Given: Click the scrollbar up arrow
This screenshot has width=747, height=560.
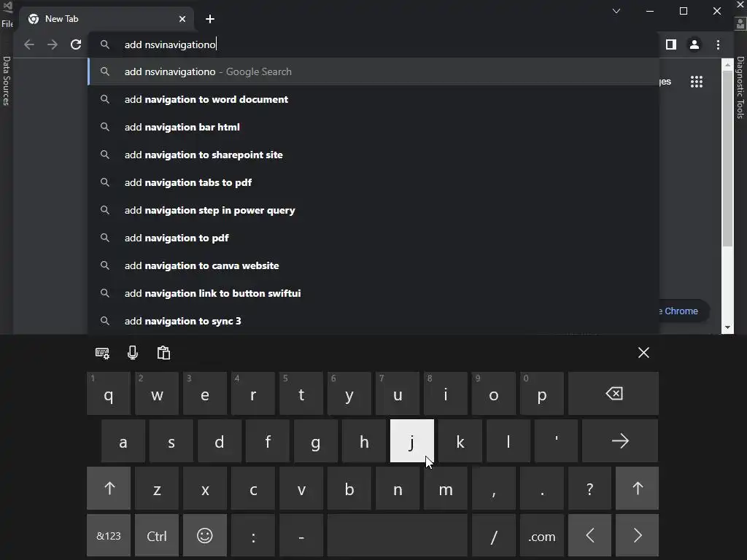Looking at the screenshot, I should [x=727, y=64].
